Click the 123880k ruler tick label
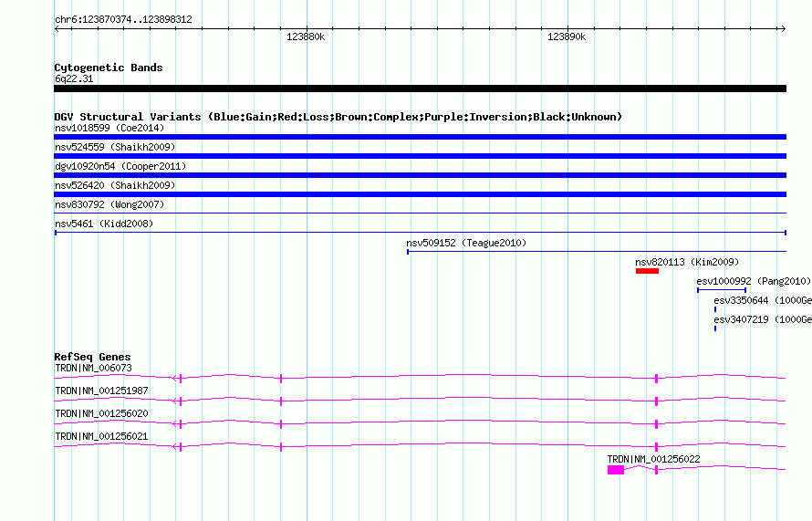 point(306,36)
